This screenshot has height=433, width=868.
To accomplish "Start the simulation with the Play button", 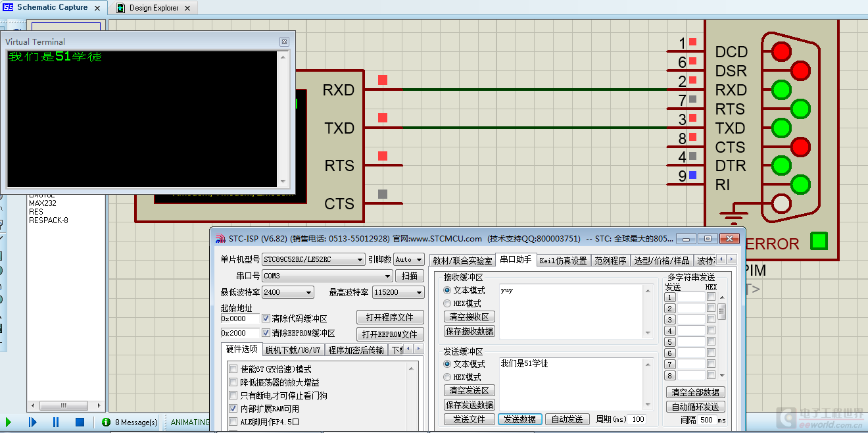I will click(9, 422).
